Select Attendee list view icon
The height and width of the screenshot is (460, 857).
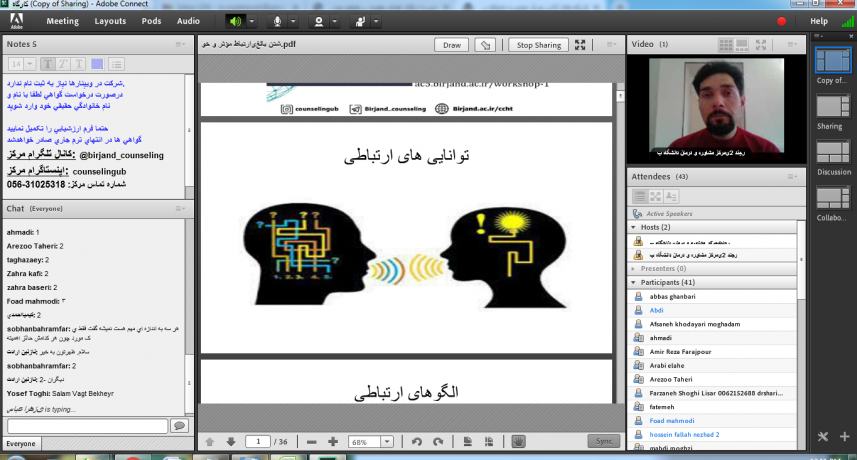(639, 196)
